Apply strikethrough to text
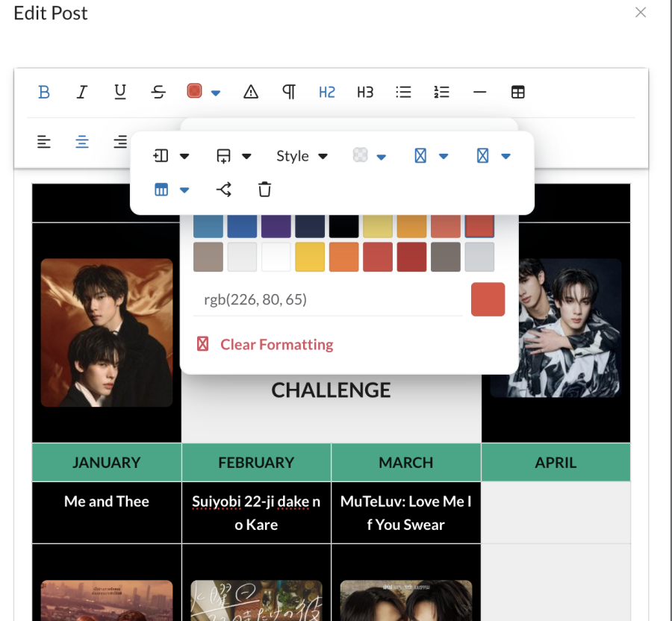The image size is (672, 621). (x=158, y=92)
